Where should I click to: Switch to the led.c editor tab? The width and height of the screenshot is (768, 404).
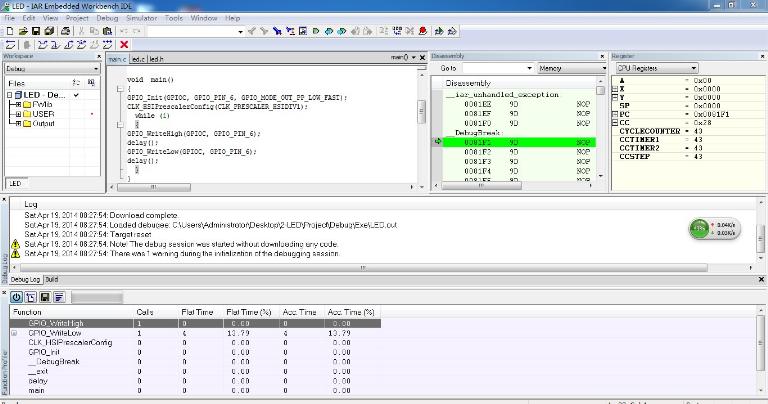[x=138, y=59]
